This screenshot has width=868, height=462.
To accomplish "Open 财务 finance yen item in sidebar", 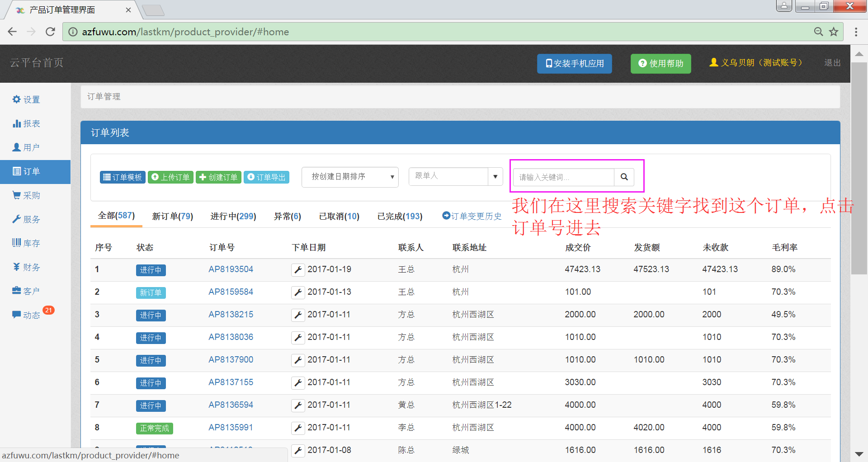I will 26,267.
